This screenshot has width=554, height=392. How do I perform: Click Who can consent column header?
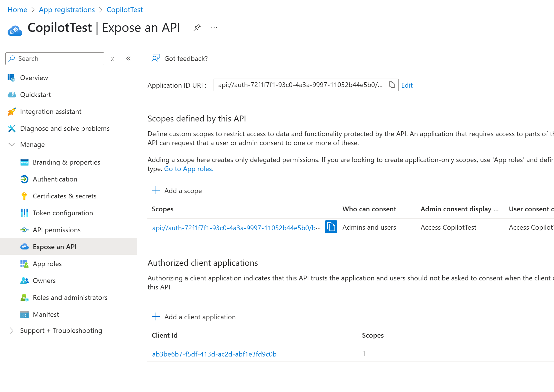coord(369,209)
